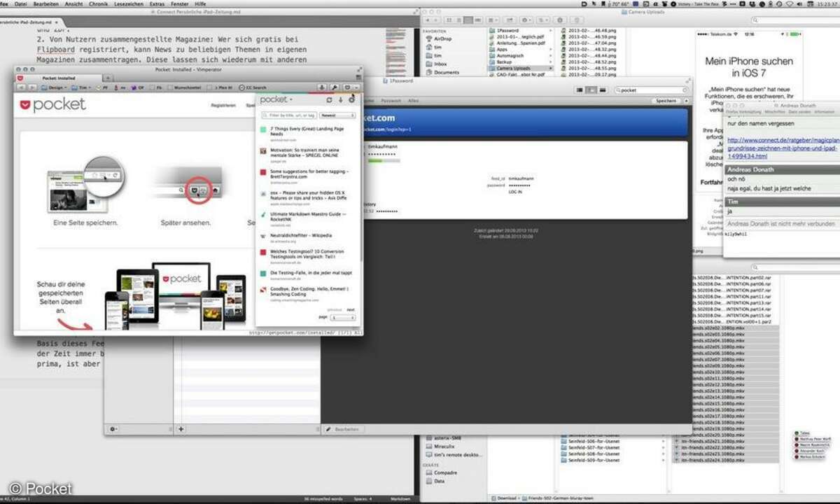
Task: Select the middle view mode button in 1Password
Action: tap(591, 90)
